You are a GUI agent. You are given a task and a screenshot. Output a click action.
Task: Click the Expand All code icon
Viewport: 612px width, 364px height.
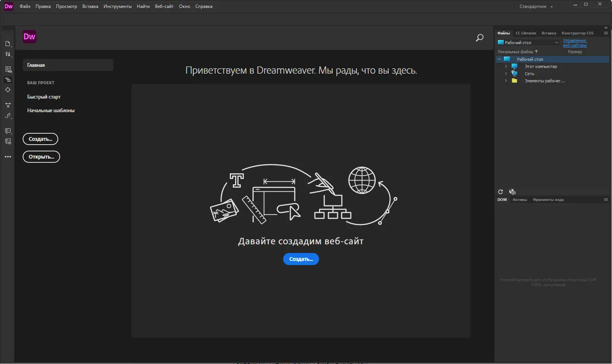[8, 105]
